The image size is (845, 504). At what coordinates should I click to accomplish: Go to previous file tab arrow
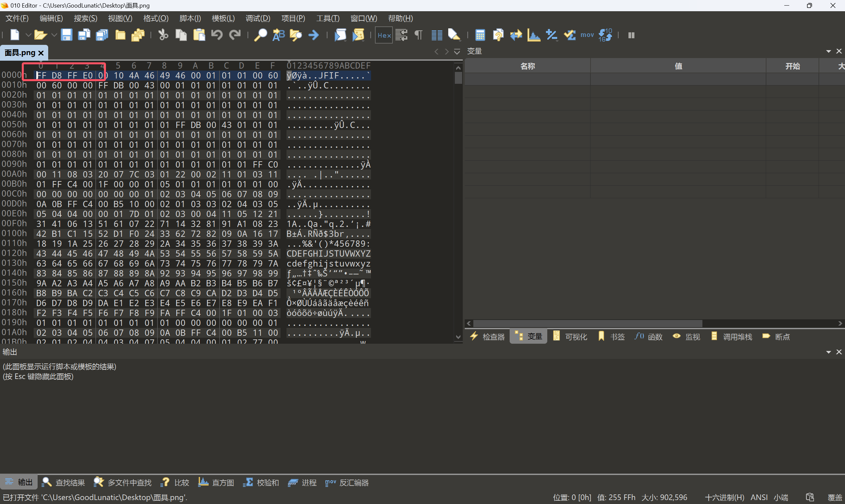(x=436, y=52)
